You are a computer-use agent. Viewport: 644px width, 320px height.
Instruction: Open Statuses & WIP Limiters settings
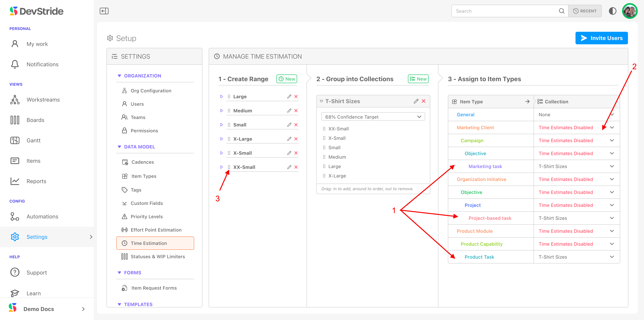click(x=158, y=256)
